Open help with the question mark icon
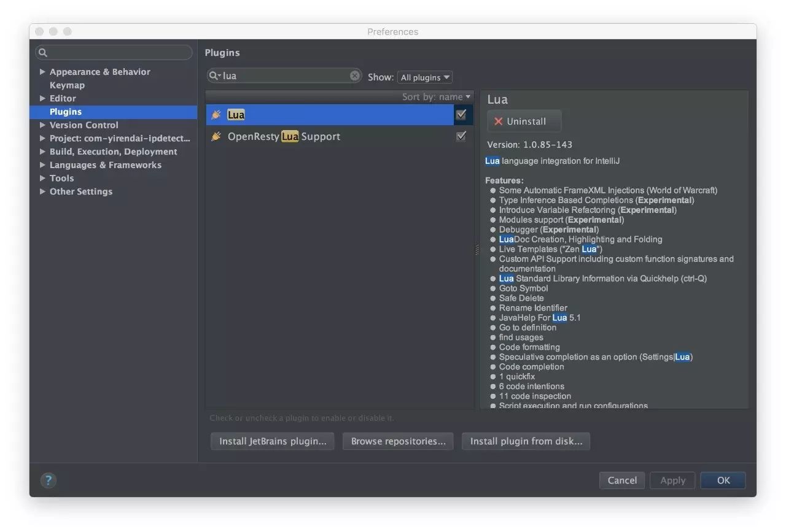The width and height of the screenshot is (786, 532). 48,480
